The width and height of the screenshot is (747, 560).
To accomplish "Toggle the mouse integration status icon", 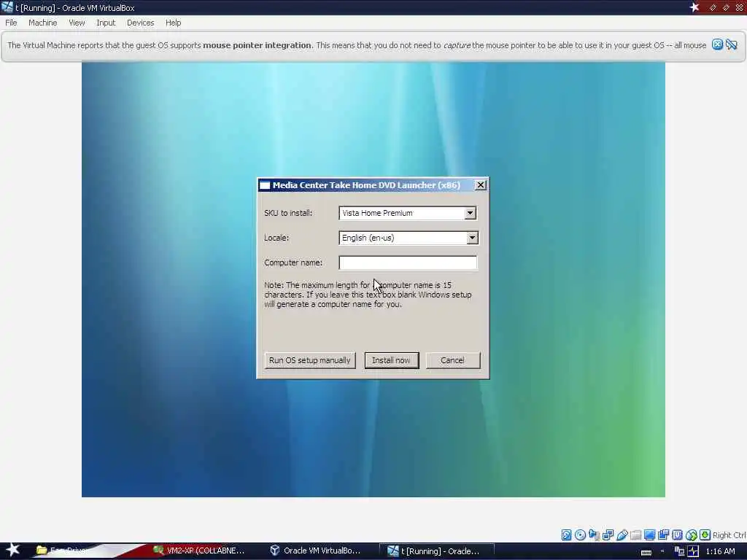I will pyautogui.click(x=692, y=534).
